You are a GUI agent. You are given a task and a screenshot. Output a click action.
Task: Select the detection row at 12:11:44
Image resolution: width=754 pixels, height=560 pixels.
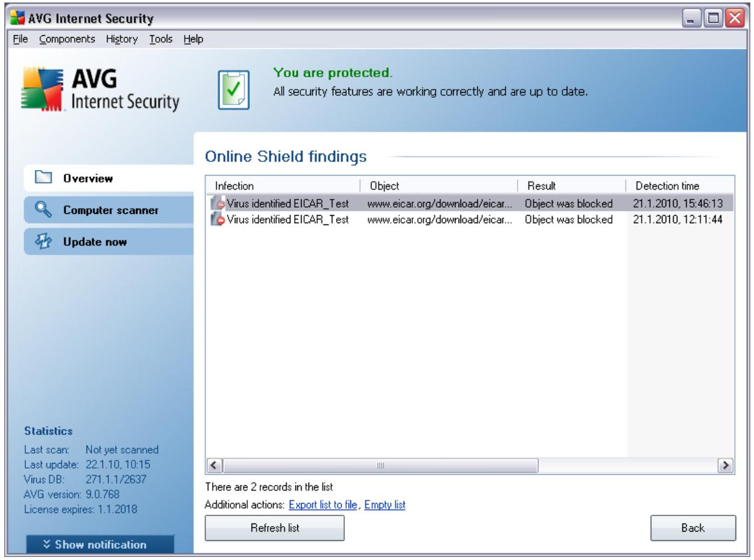click(x=470, y=219)
